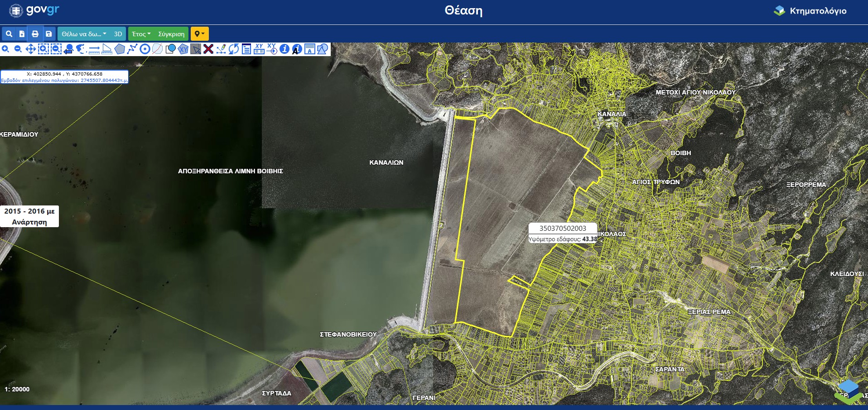Select the zoom in magnifier tool
The width and height of the screenshot is (868, 410).
coord(5,49)
